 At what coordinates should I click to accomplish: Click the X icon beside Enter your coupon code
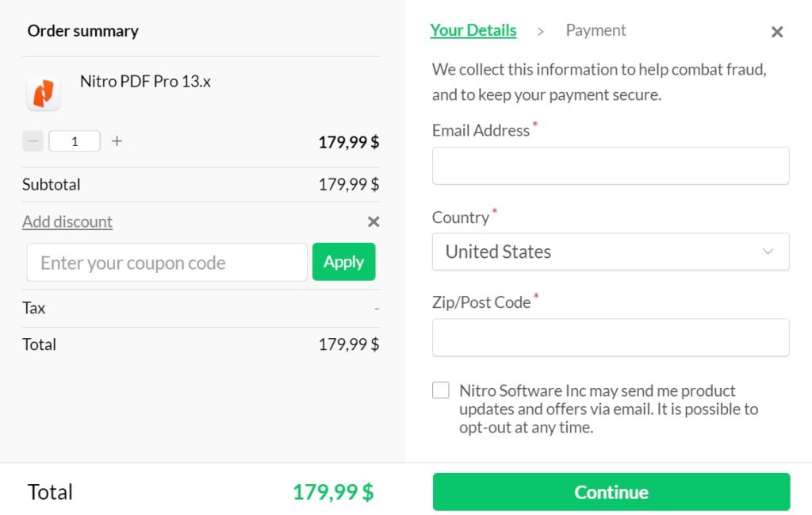coord(373,221)
